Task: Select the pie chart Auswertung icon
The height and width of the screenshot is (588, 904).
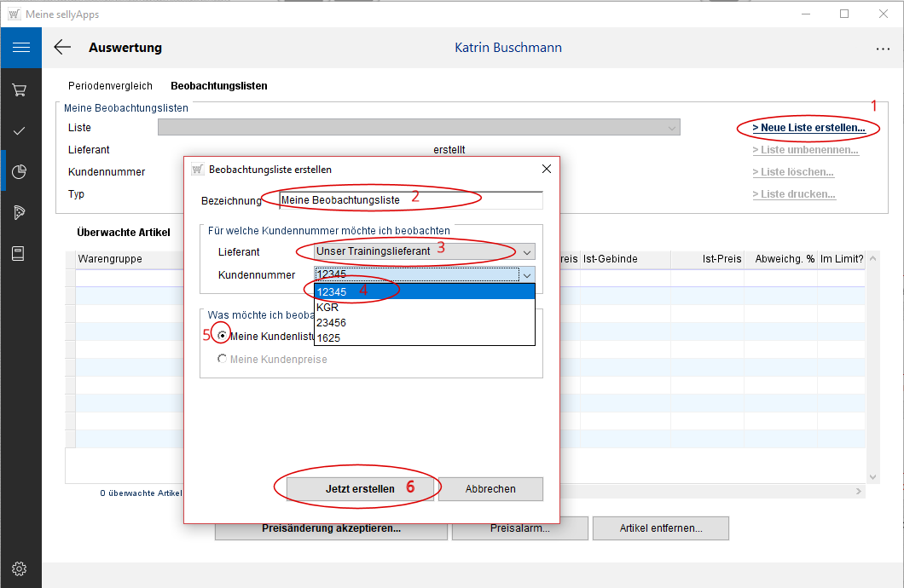Action: coord(20,172)
